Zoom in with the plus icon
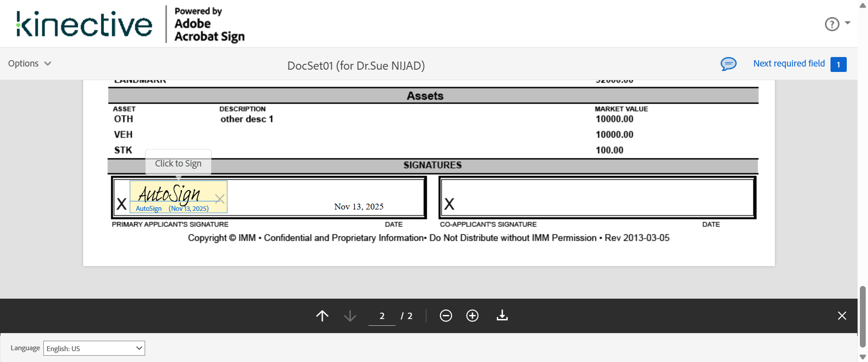The height and width of the screenshot is (362, 868). (x=472, y=315)
